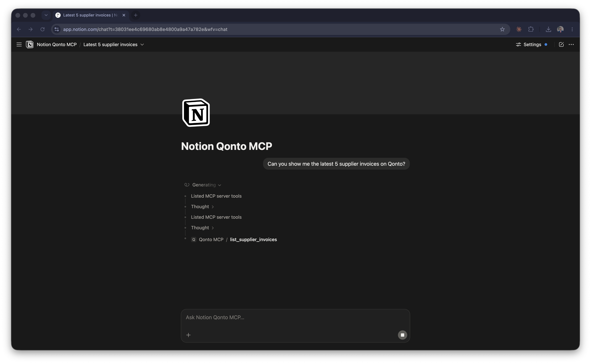Click the large Notion cube logo

(196, 112)
